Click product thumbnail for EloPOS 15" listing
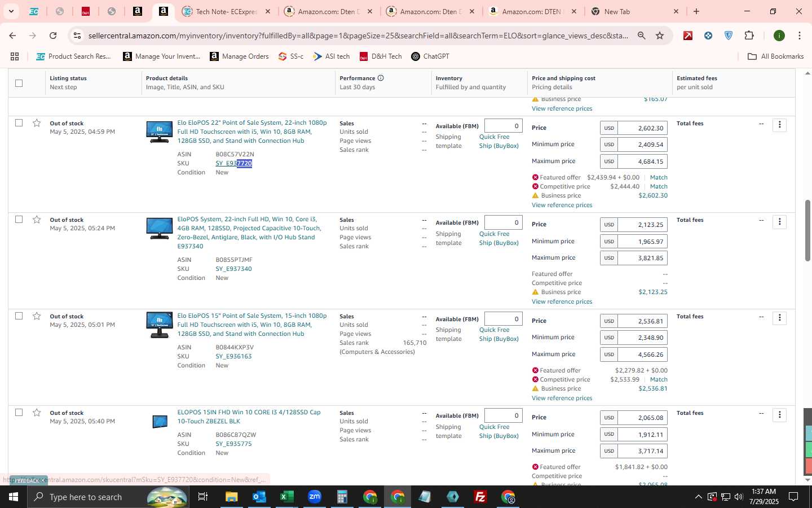 [x=160, y=325]
